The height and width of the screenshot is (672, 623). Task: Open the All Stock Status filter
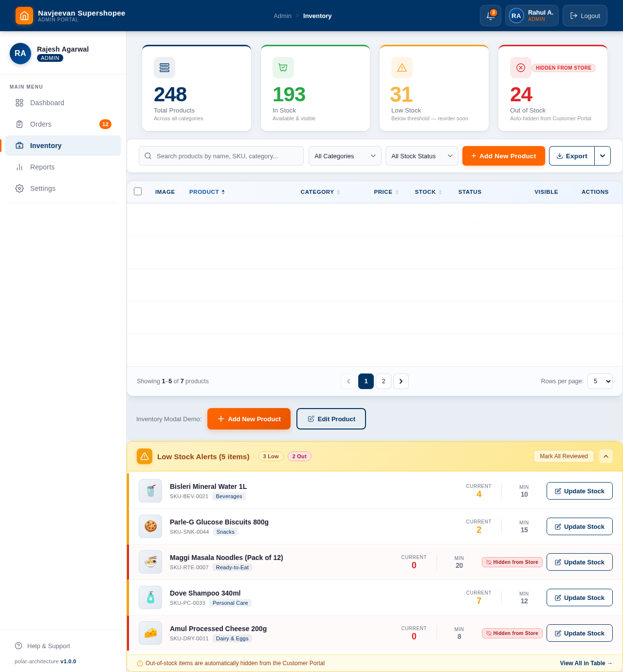coord(421,156)
